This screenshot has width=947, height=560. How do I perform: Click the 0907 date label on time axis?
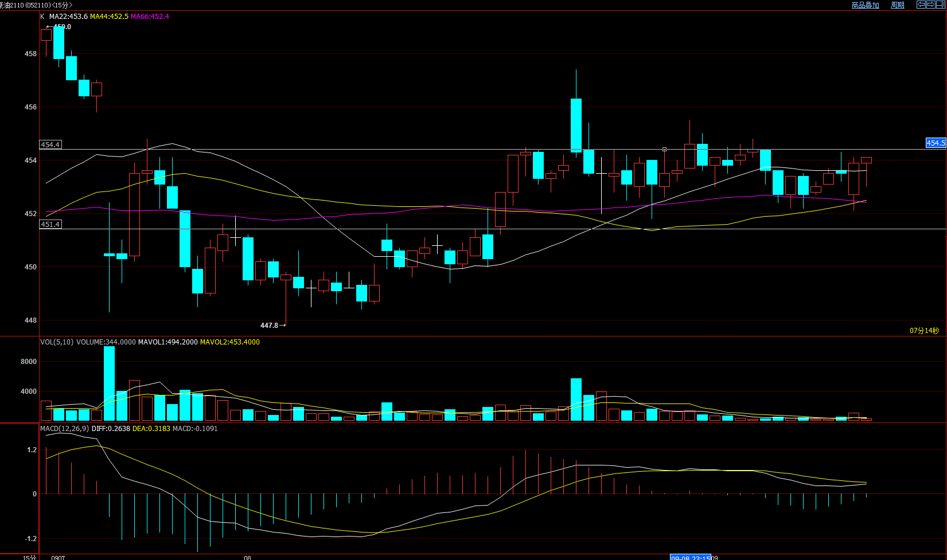coord(58,557)
